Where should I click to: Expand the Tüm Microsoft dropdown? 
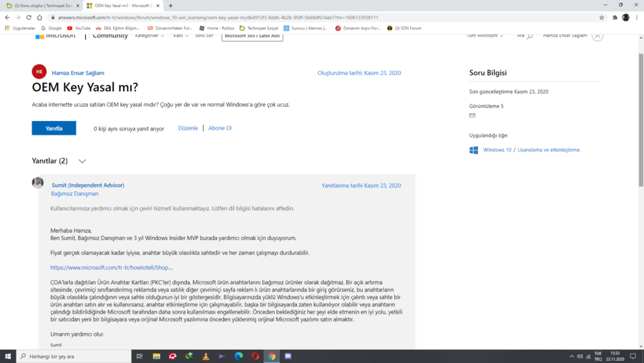tap(484, 36)
